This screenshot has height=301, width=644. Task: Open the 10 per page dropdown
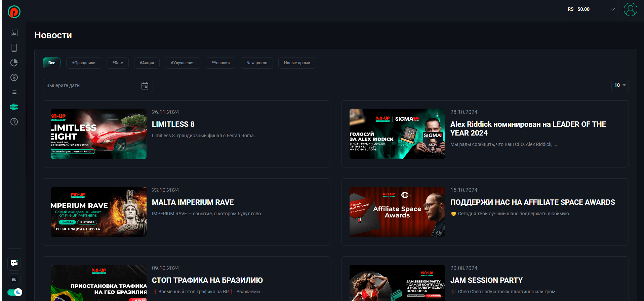pyautogui.click(x=620, y=85)
